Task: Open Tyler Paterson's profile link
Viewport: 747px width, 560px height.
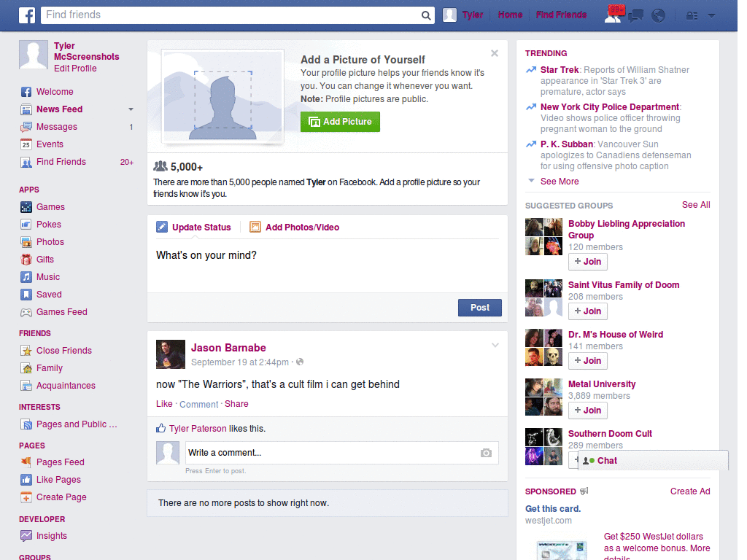Action: click(198, 429)
